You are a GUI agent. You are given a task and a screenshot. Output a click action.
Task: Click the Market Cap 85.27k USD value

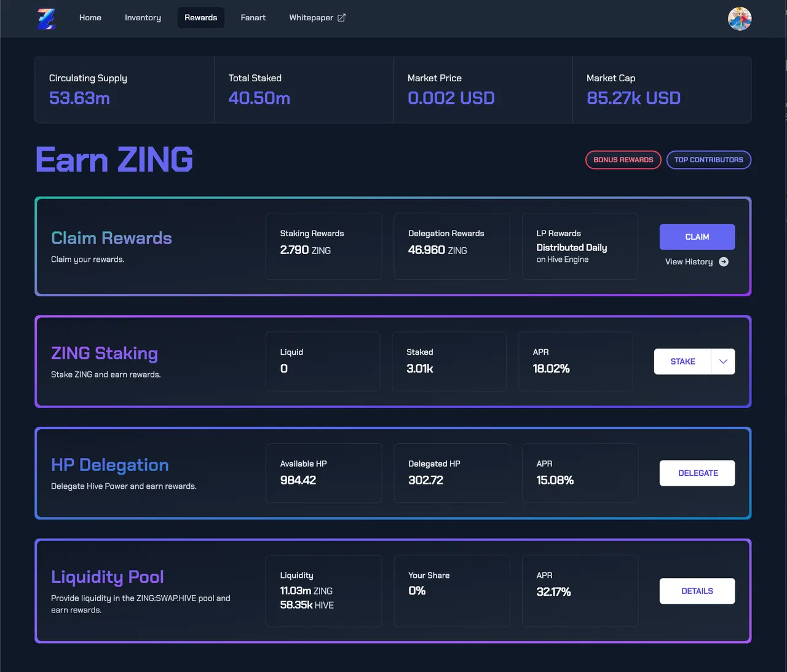point(633,98)
